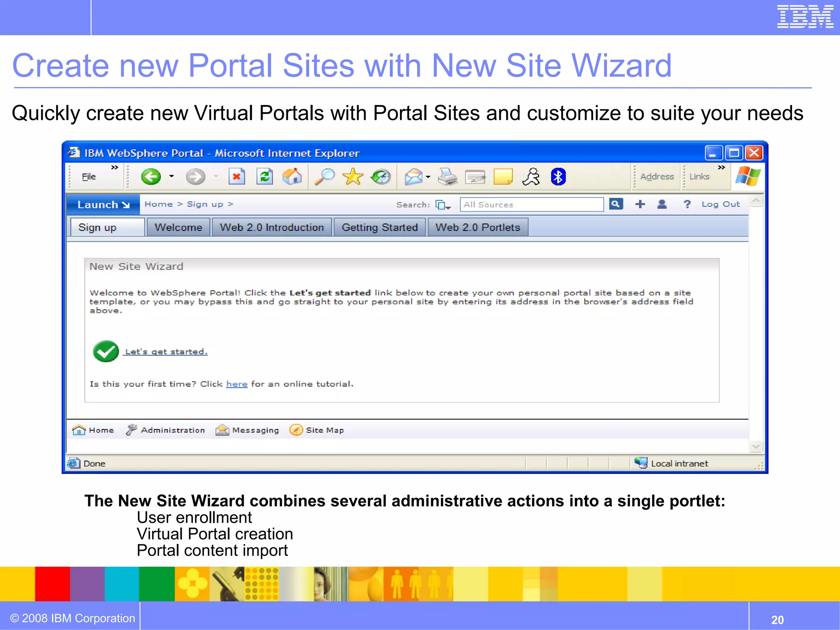Click the green checkmark icon
Viewport: 840px width, 630px height.
tap(106, 352)
